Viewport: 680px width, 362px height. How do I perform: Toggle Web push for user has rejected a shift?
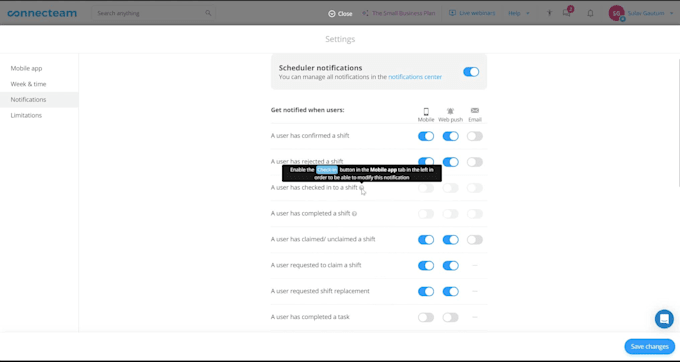(x=451, y=162)
